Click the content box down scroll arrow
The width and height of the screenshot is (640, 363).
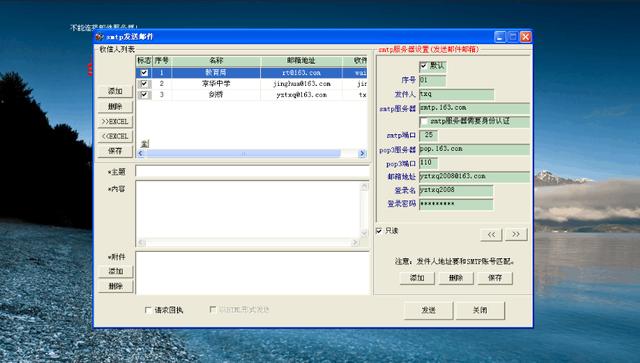point(364,233)
